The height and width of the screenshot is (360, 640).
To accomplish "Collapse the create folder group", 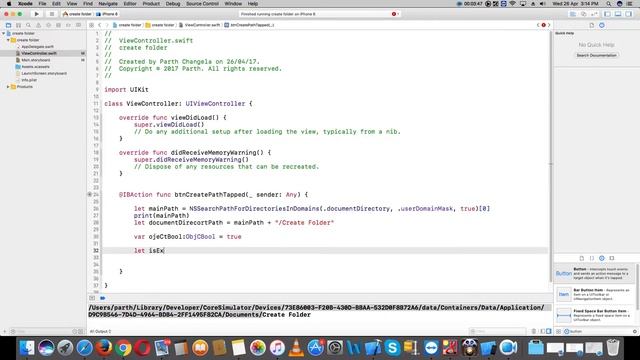I will [x=8, y=40].
